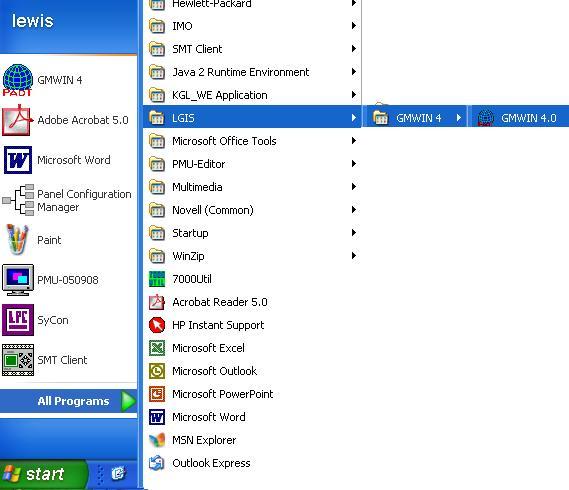Viewport: 569px width, 490px height.
Task: Click the "HP Instant Support" label
Action: point(218,325)
